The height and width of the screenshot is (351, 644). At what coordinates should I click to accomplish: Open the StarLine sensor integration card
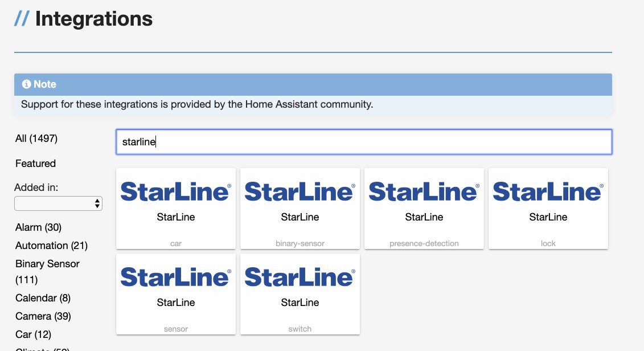point(176,294)
